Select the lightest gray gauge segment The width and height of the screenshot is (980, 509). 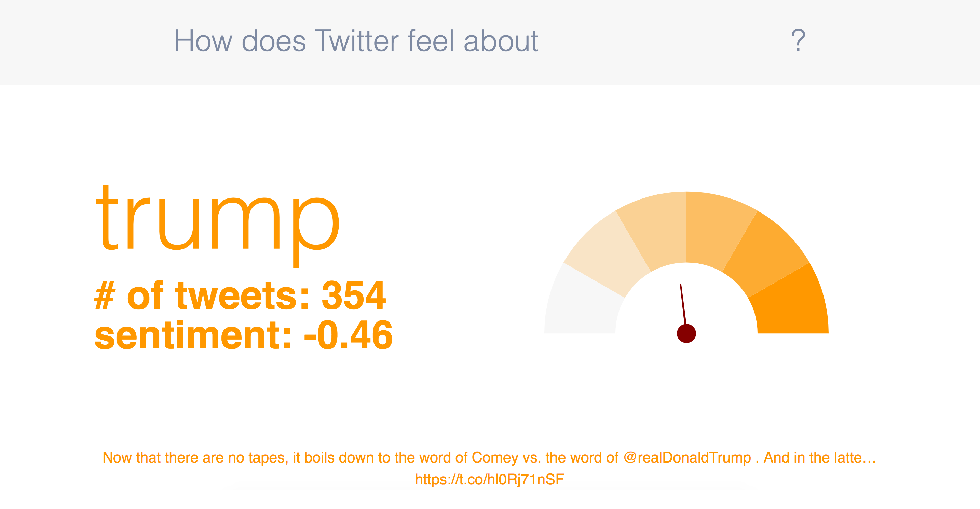(x=582, y=304)
